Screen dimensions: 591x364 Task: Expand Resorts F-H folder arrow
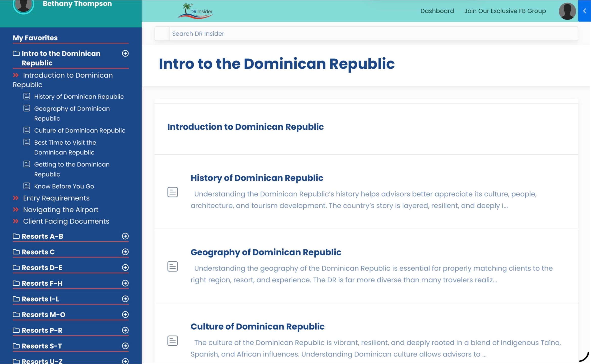[x=125, y=283]
